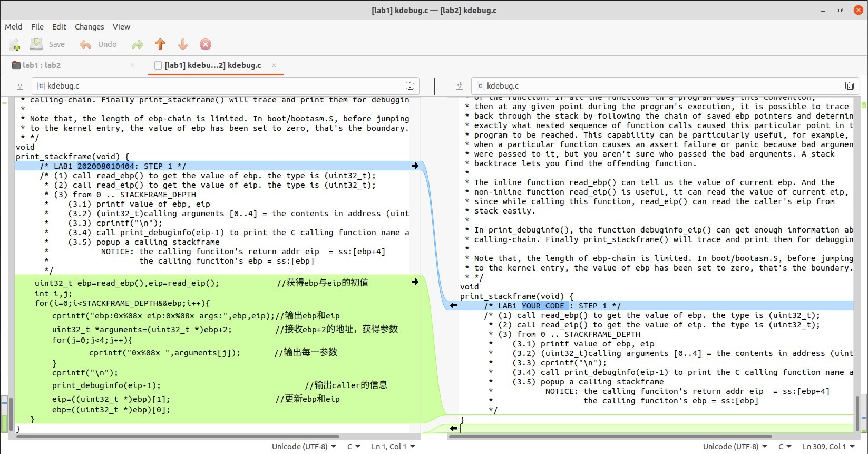Close the [lab1] kdebug.c comparison tab
This screenshot has width=868, height=454.
(x=274, y=65)
